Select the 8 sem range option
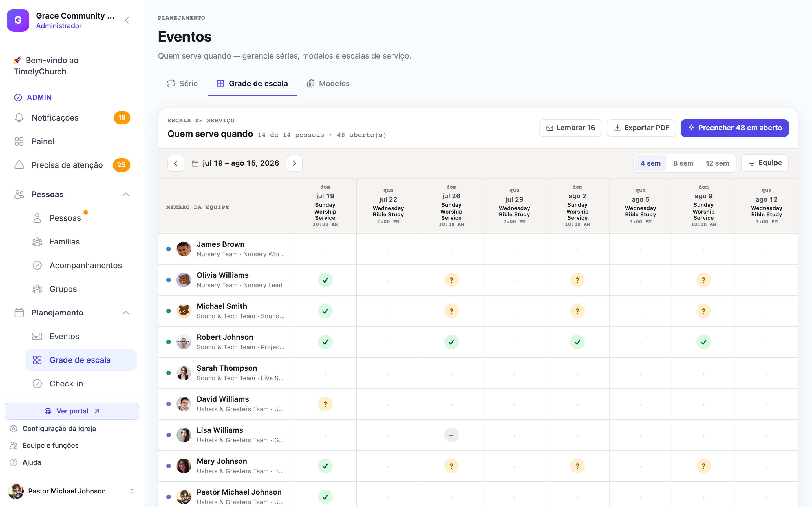 click(x=683, y=163)
